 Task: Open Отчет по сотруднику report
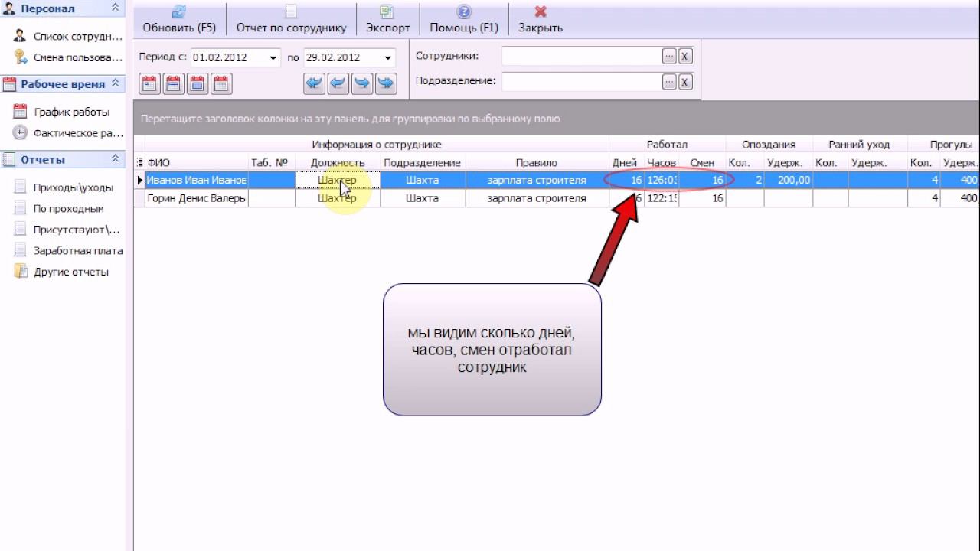(x=291, y=19)
